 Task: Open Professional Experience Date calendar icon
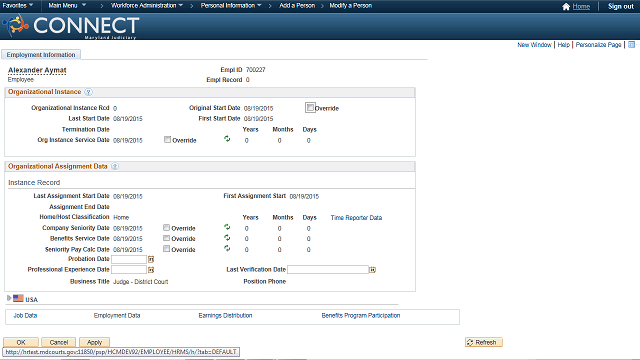point(151,270)
